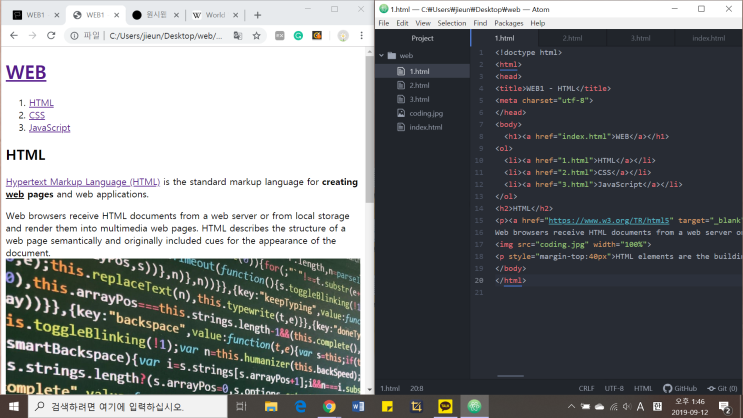Viewport: 743px width, 418px height.
Task: Open KakaoTalk from the taskbar
Action: click(x=445, y=406)
